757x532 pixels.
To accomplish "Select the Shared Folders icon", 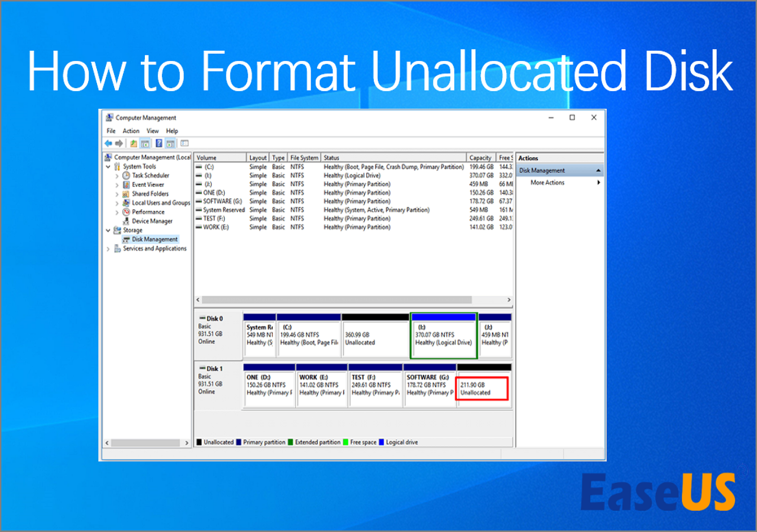I will coord(126,194).
